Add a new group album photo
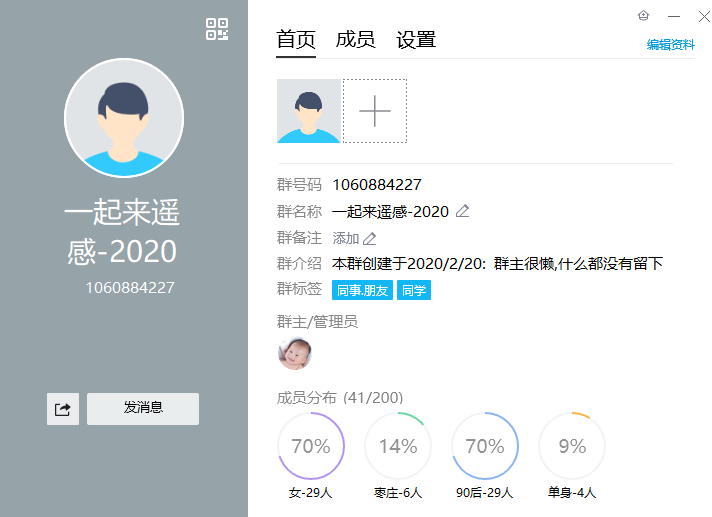This screenshot has height=517, width=712. coord(375,111)
